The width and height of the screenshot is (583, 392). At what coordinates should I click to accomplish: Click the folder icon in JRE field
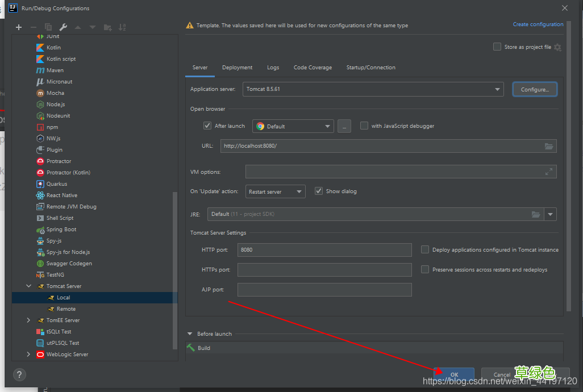pos(535,214)
